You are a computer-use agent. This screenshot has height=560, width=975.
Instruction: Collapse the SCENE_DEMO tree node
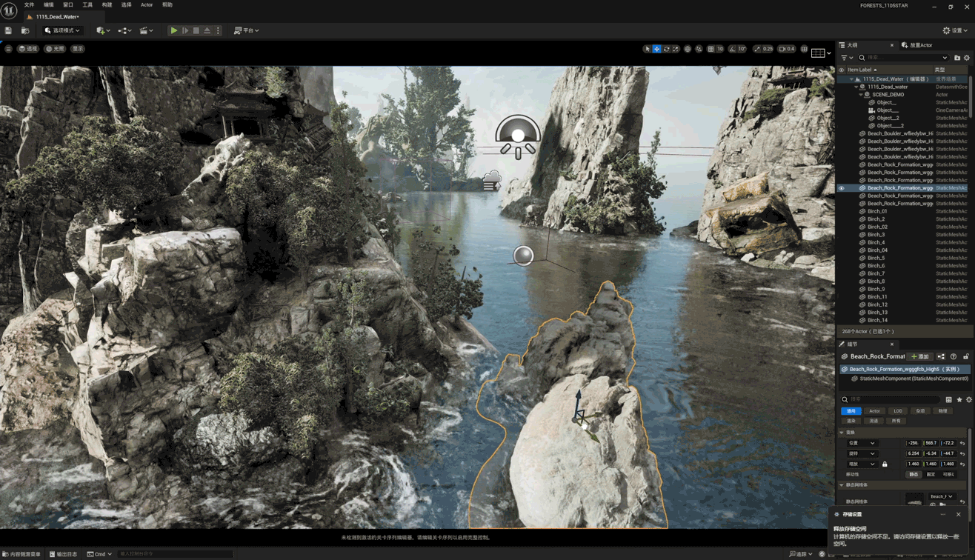[861, 95]
